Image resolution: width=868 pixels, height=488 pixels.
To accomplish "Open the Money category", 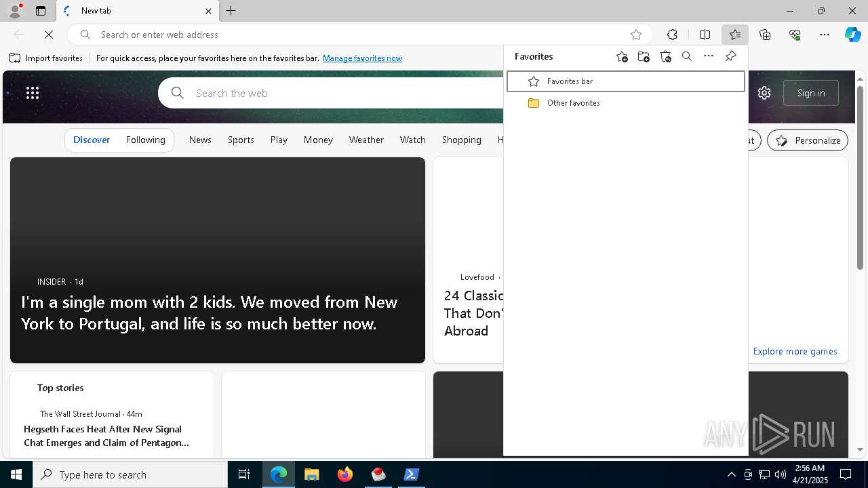I will click(318, 140).
